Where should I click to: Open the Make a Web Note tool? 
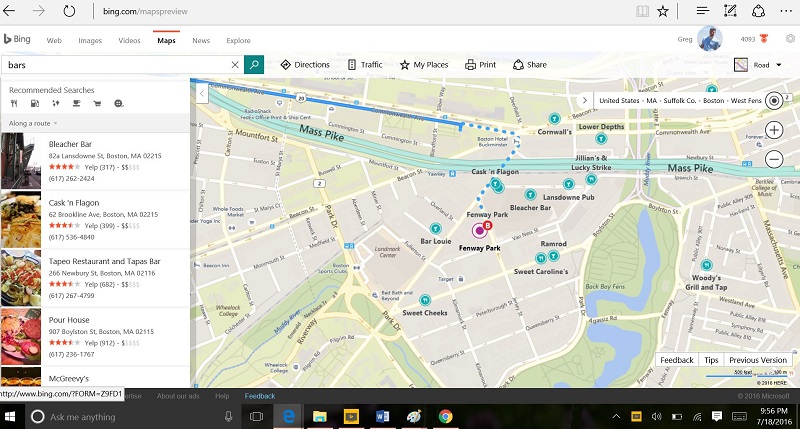click(x=730, y=11)
